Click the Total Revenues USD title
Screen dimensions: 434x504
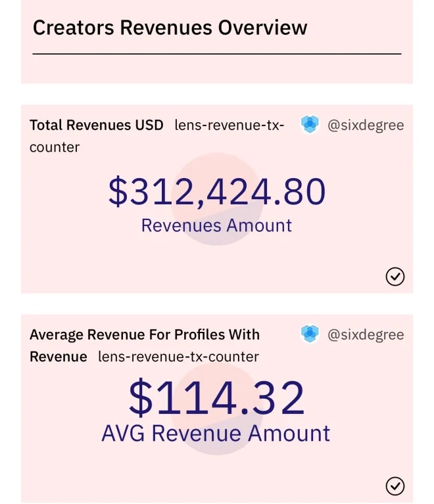pyautogui.click(x=97, y=125)
